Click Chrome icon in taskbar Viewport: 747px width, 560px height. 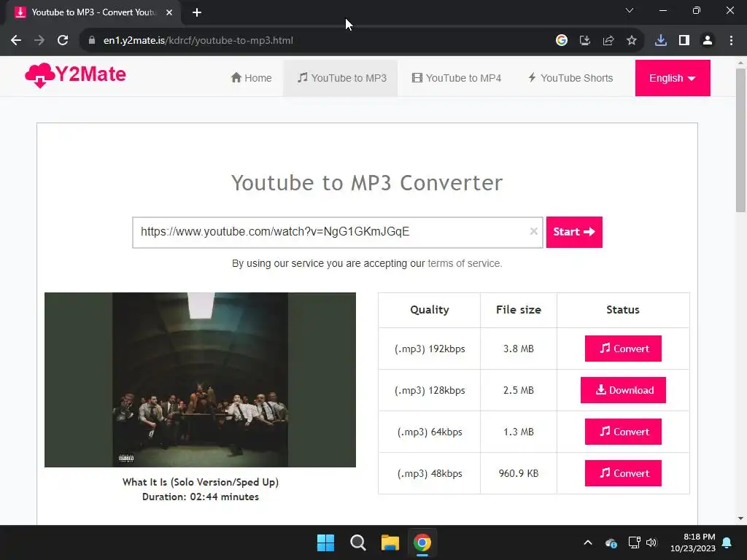click(x=422, y=542)
